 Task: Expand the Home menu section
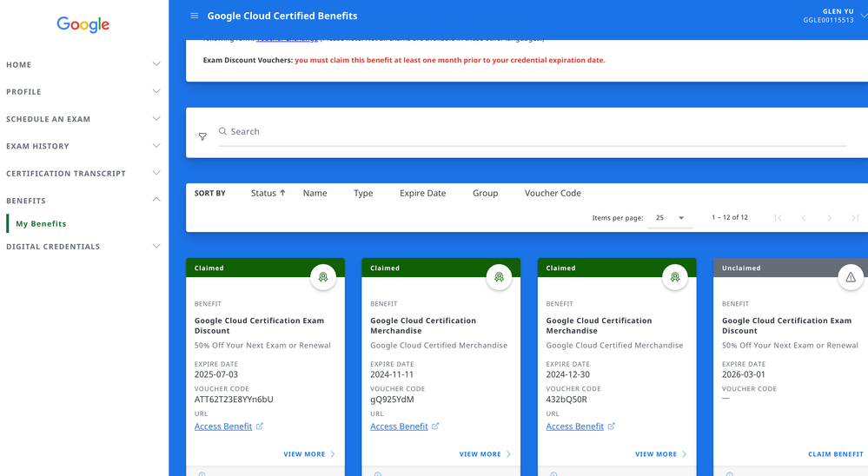156,64
